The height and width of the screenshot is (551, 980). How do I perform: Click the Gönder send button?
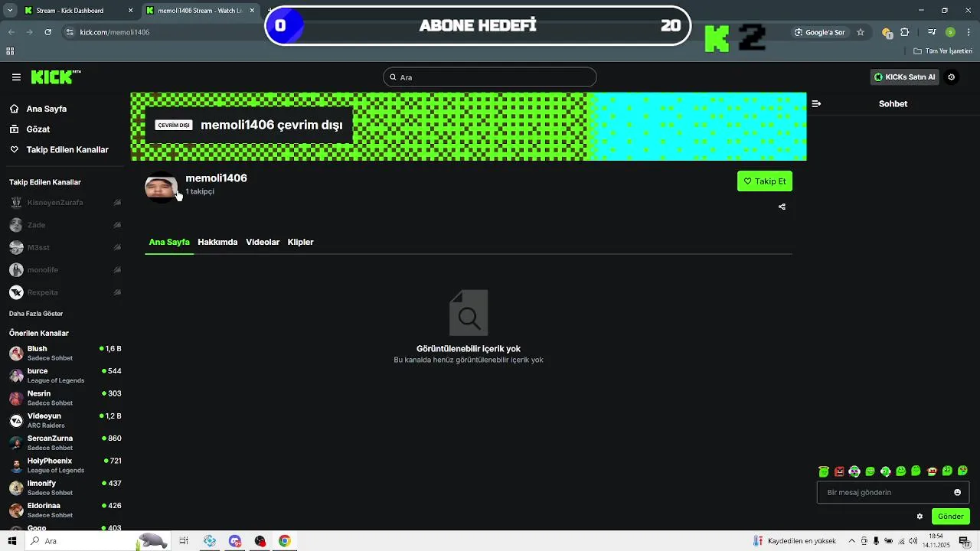pyautogui.click(x=951, y=517)
